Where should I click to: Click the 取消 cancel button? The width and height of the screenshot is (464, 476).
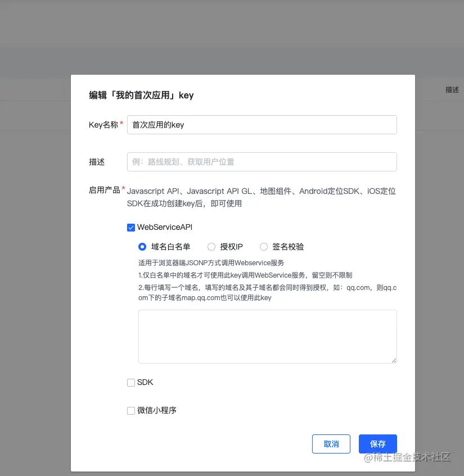pyautogui.click(x=331, y=444)
